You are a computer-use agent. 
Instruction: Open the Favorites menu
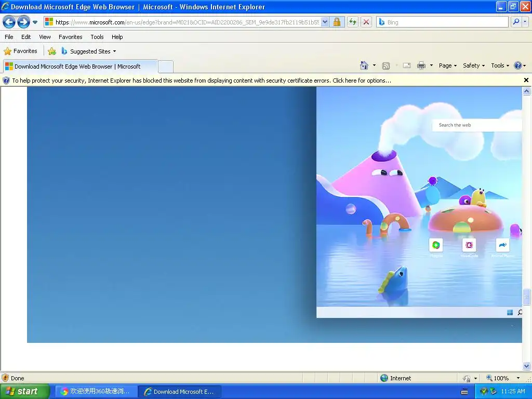pyautogui.click(x=71, y=37)
